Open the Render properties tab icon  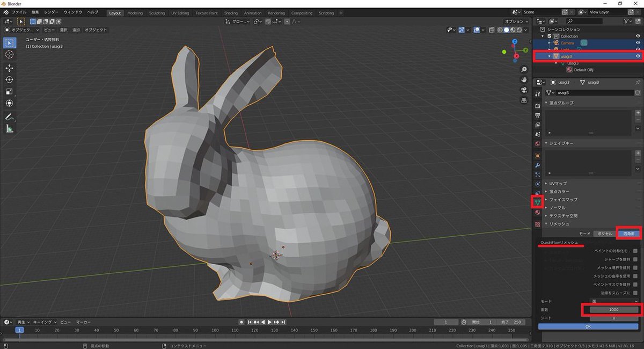537,106
